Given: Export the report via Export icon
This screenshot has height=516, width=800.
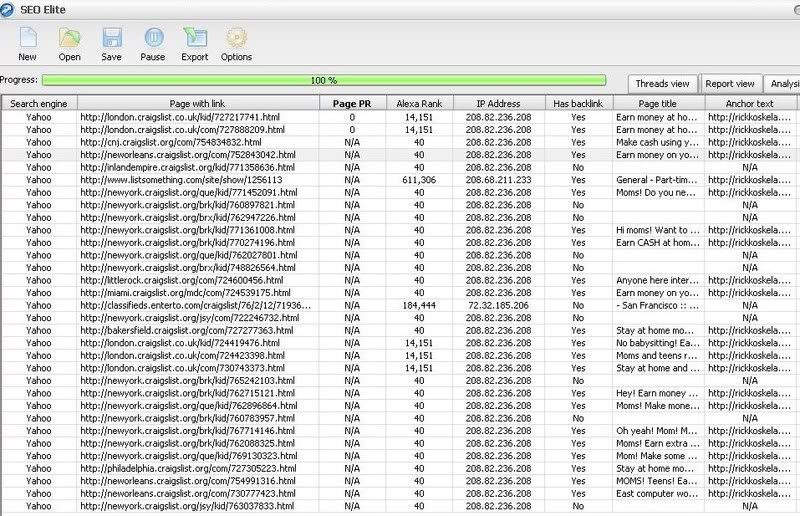Looking at the screenshot, I should coord(195,38).
